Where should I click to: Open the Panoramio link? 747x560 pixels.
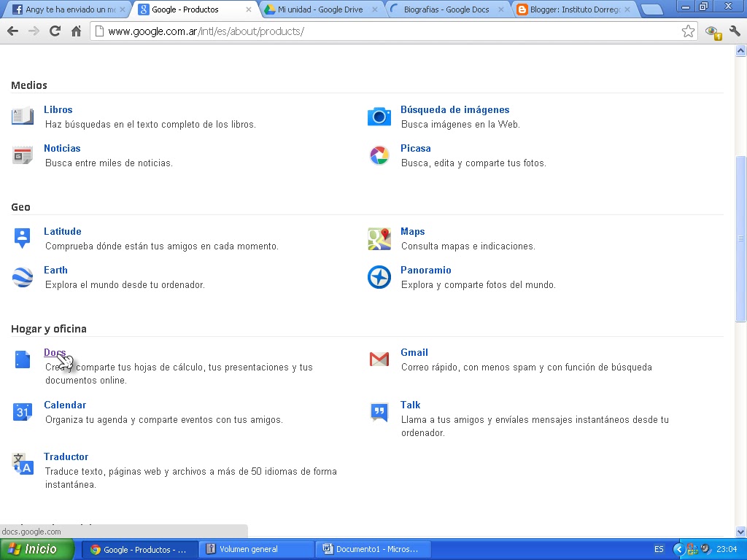pyautogui.click(x=426, y=270)
